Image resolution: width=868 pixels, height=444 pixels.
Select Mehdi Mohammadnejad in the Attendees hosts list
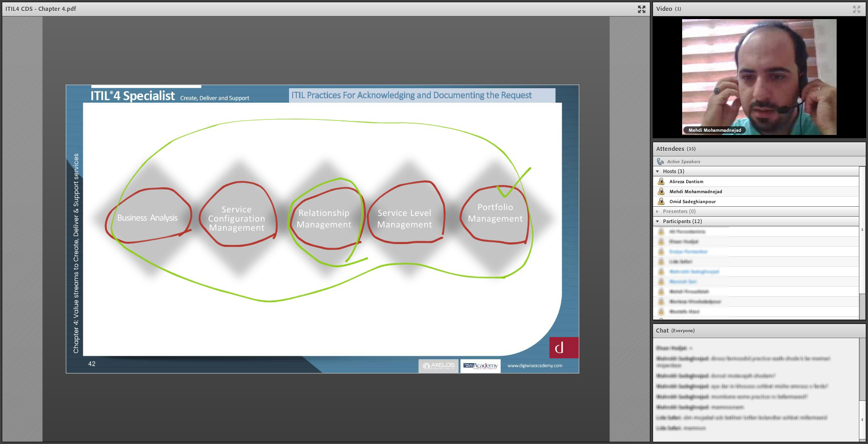tap(756, 191)
